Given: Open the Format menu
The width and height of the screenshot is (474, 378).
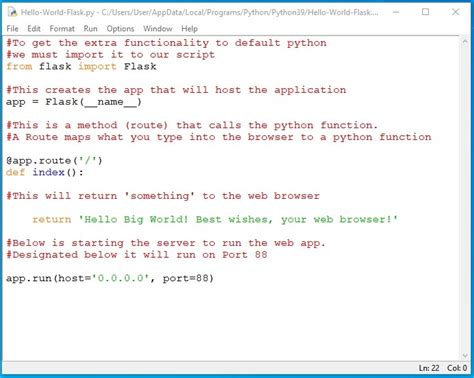Looking at the screenshot, I should 62,29.
